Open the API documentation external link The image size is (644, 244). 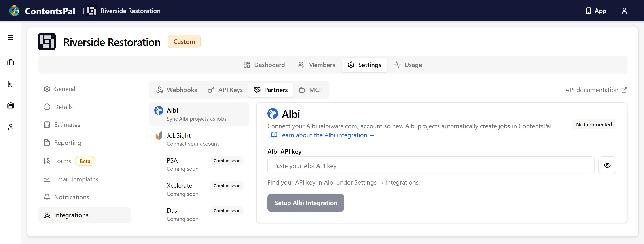[x=596, y=90]
